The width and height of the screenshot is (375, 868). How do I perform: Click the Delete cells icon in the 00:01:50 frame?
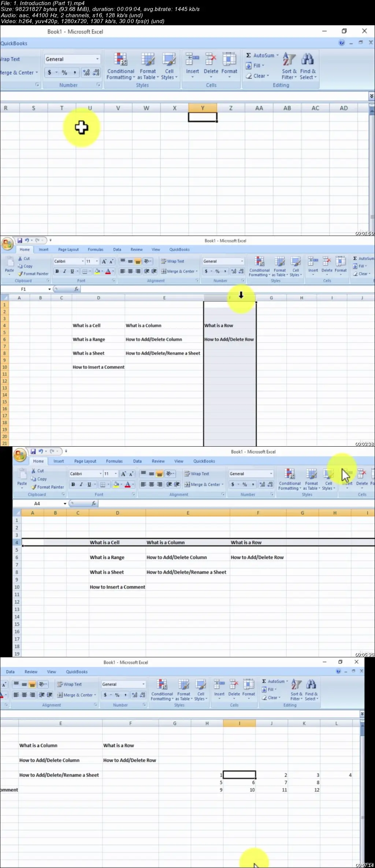[x=211, y=59]
